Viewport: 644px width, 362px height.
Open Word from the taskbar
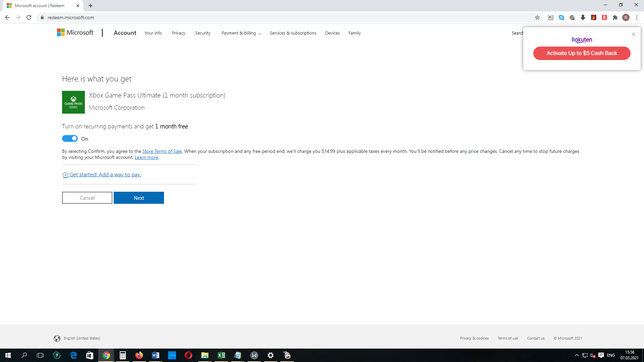[156, 355]
